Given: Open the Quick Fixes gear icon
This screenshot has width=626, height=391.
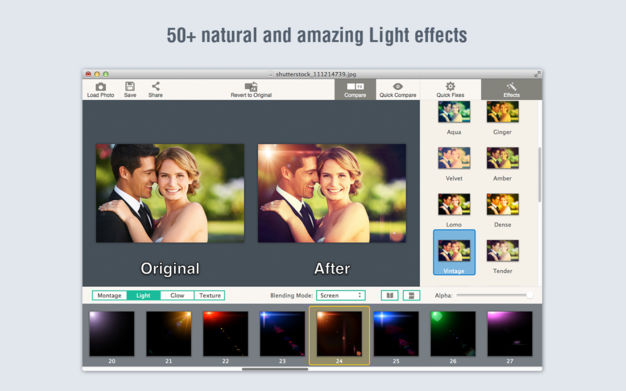Looking at the screenshot, I should click(x=450, y=86).
